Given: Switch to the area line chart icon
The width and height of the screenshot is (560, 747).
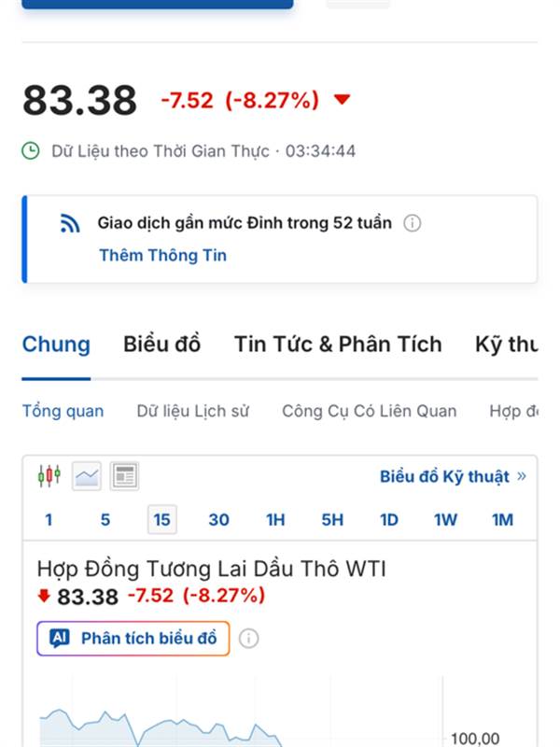Looking at the screenshot, I should [x=87, y=476].
